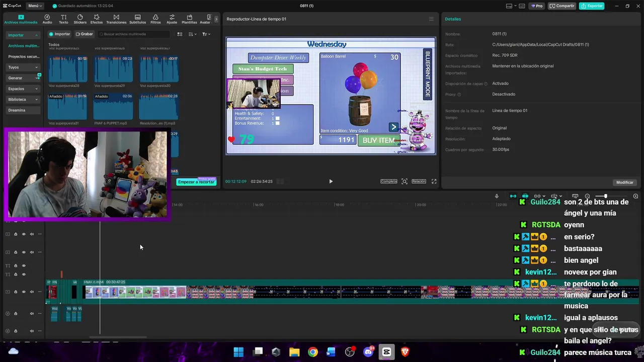Expand the Tuyos sidebar section
644x362 pixels.
[x=23, y=67]
